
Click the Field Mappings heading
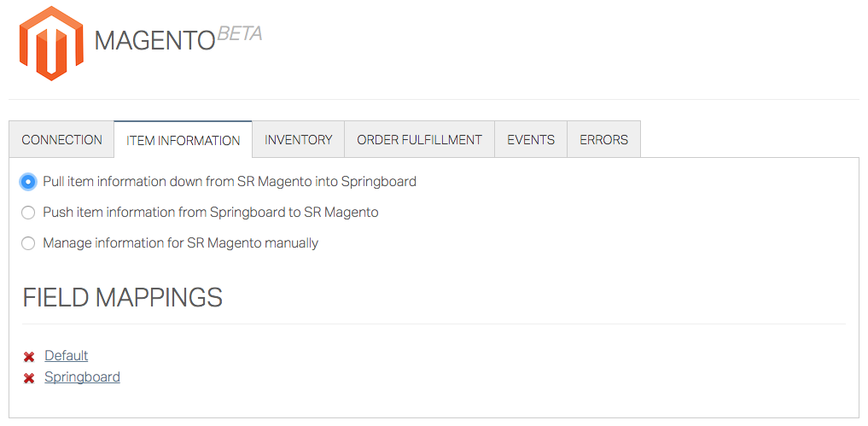click(x=123, y=298)
